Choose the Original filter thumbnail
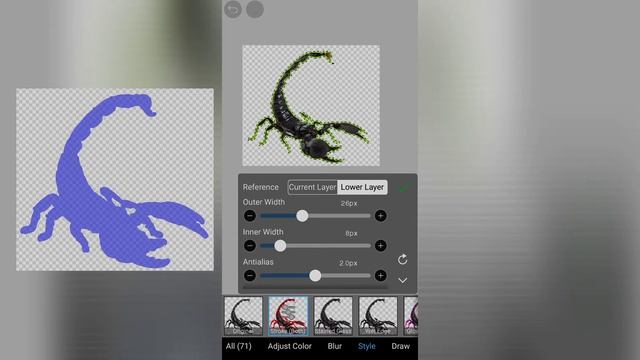The height and width of the screenshot is (360, 640). 243,316
